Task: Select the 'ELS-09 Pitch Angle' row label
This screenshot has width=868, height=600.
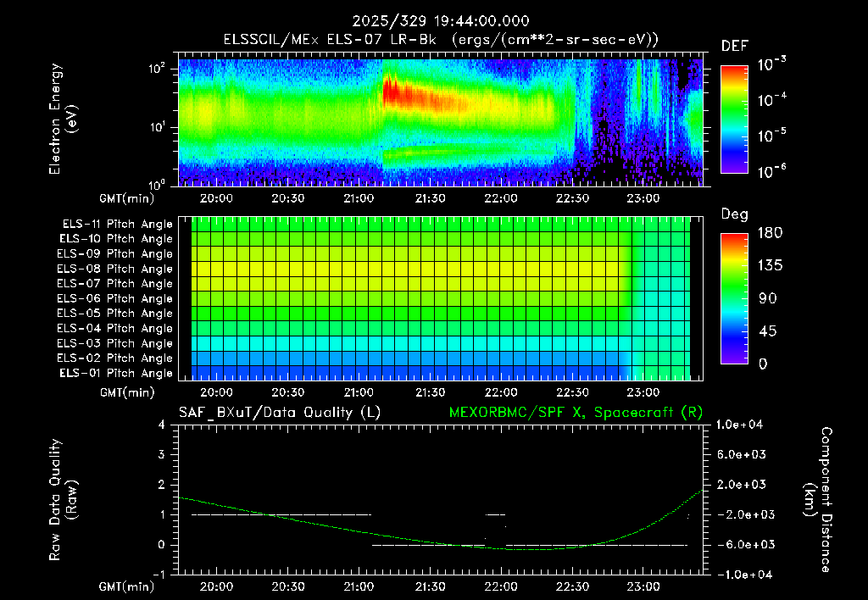Action: click(114, 254)
